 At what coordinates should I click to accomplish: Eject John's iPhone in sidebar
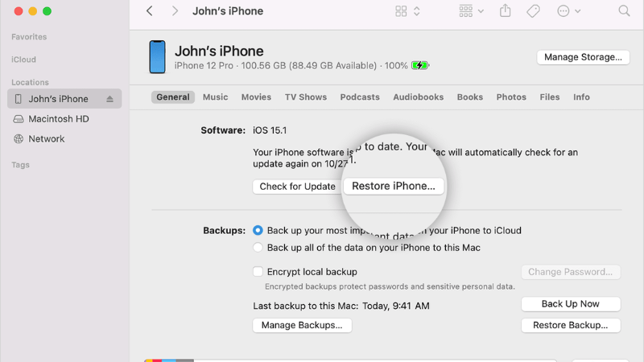coord(109,99)
